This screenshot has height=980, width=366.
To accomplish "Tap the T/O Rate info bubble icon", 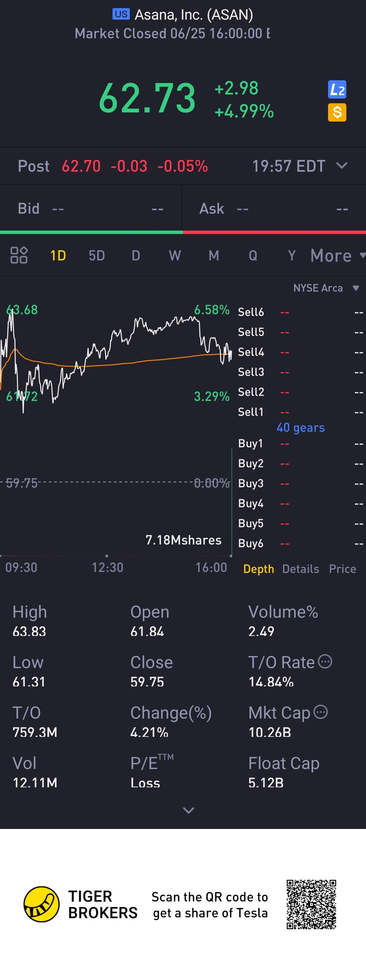I will click(325, 662).
